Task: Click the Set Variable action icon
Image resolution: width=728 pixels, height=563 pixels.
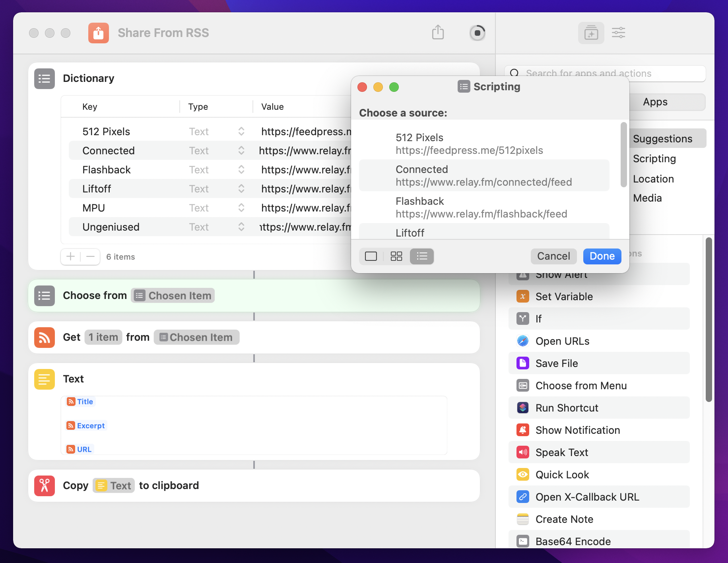Action: (523, 297)
